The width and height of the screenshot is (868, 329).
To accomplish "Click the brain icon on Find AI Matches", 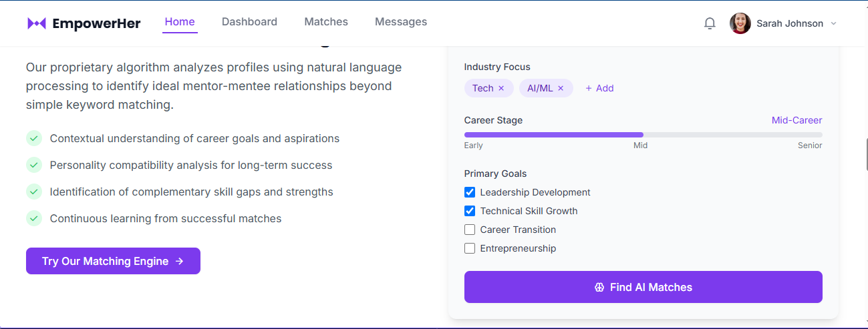I will 599,288.
